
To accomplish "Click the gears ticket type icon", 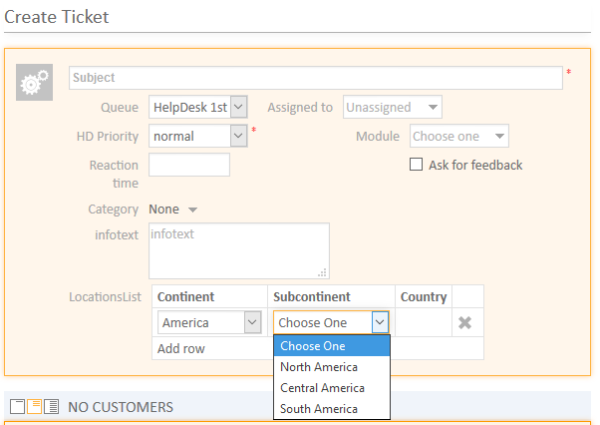I will pyautogui.click(x=34, y=82).
